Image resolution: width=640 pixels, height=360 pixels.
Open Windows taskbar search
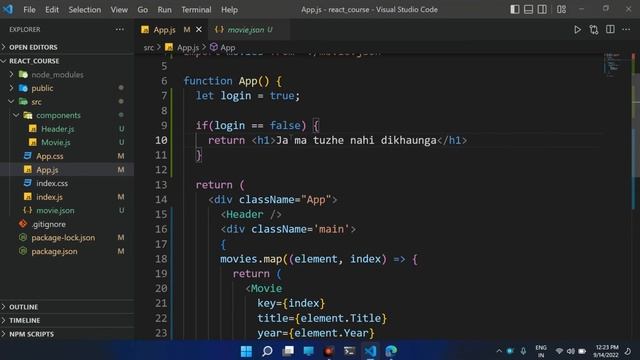(267, 351)
